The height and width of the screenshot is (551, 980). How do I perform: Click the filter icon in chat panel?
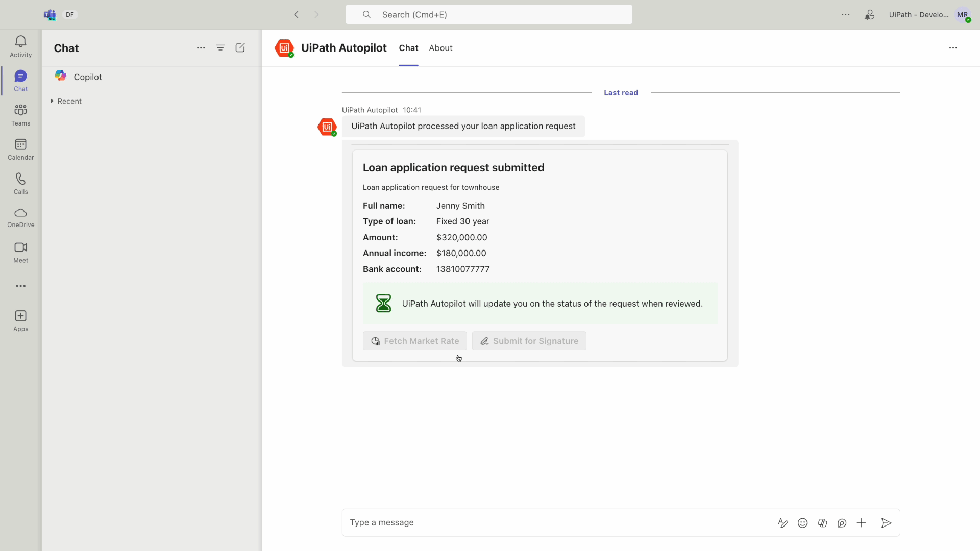click(x=221, y=48)
